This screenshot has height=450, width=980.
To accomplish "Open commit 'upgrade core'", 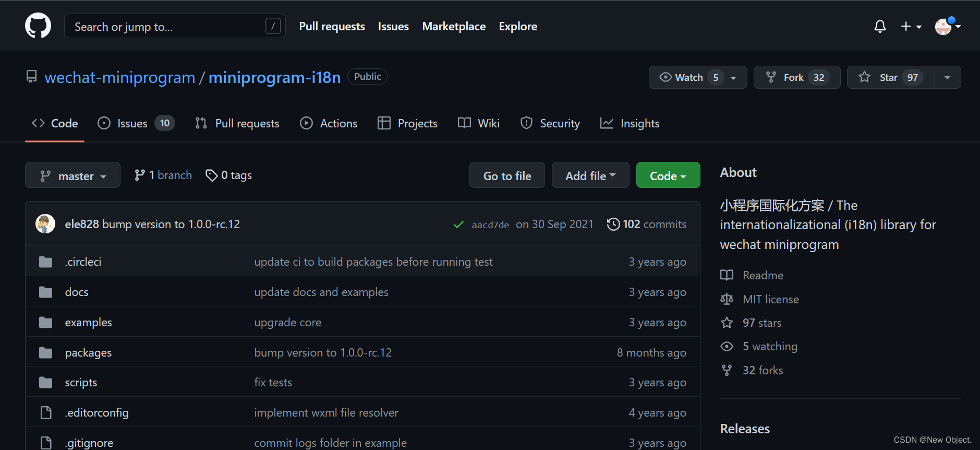I will pyautogui.click(x=288, y=322).
